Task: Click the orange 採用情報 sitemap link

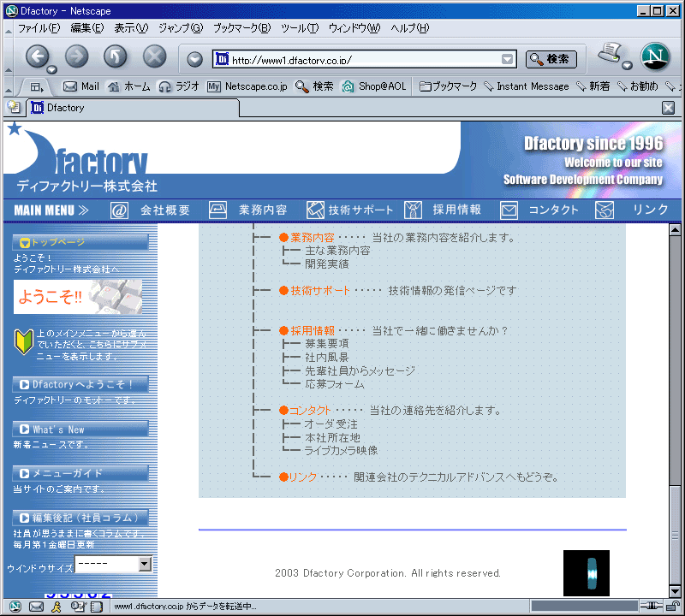Action: pyautogui.click(x=313, y=330)
